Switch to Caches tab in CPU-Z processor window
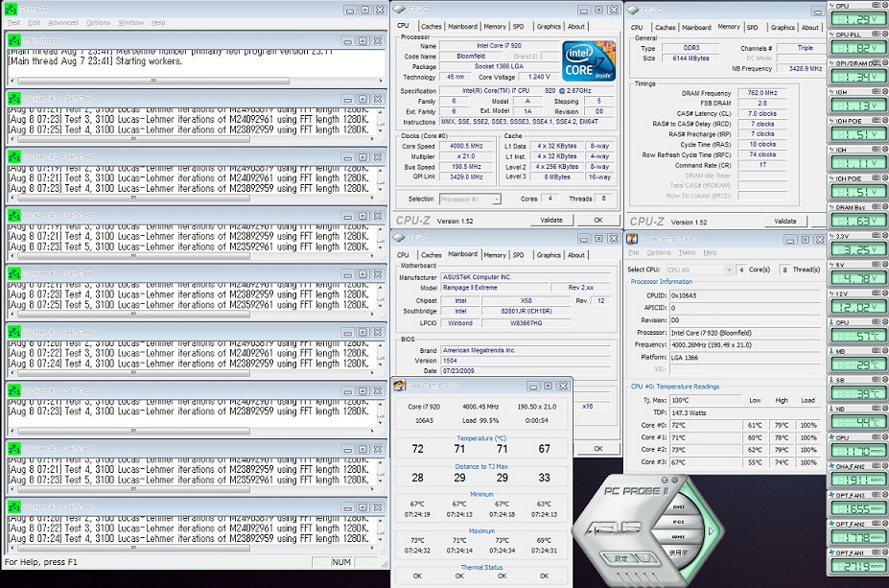 tap(432, 27)
